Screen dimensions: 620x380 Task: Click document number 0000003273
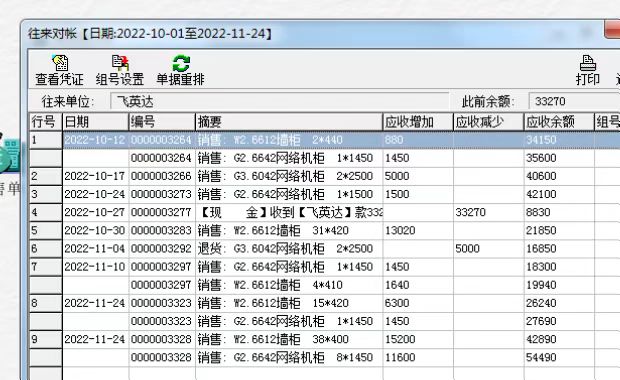coord(161,194)
